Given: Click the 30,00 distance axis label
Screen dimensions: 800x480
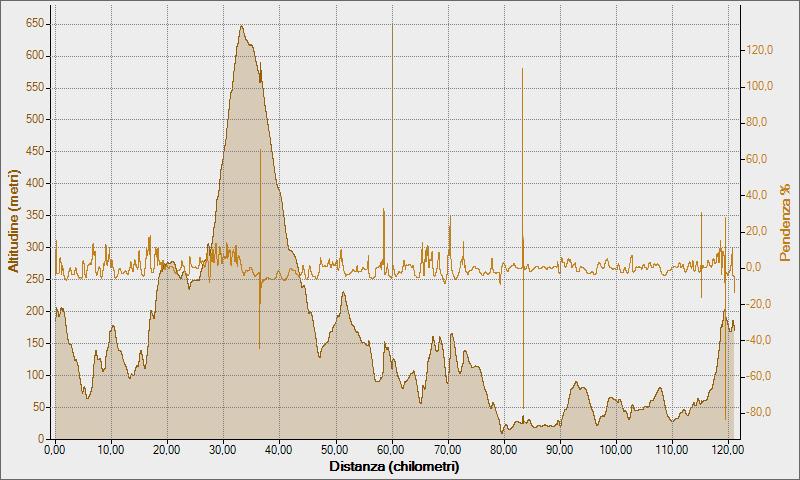Looking at the screenshot, I should click(x=223, y=450).
